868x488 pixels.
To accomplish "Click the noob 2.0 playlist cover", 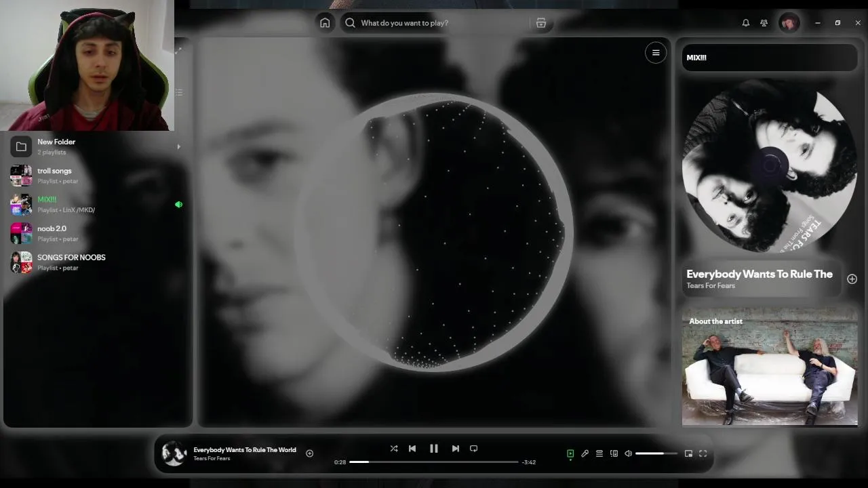I will (x=21, y=233).
